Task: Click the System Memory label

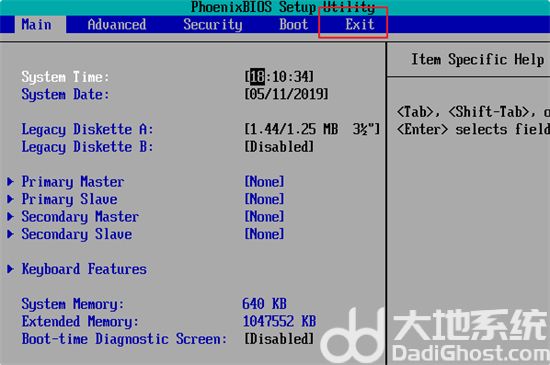Action: [x=73, y=304]
